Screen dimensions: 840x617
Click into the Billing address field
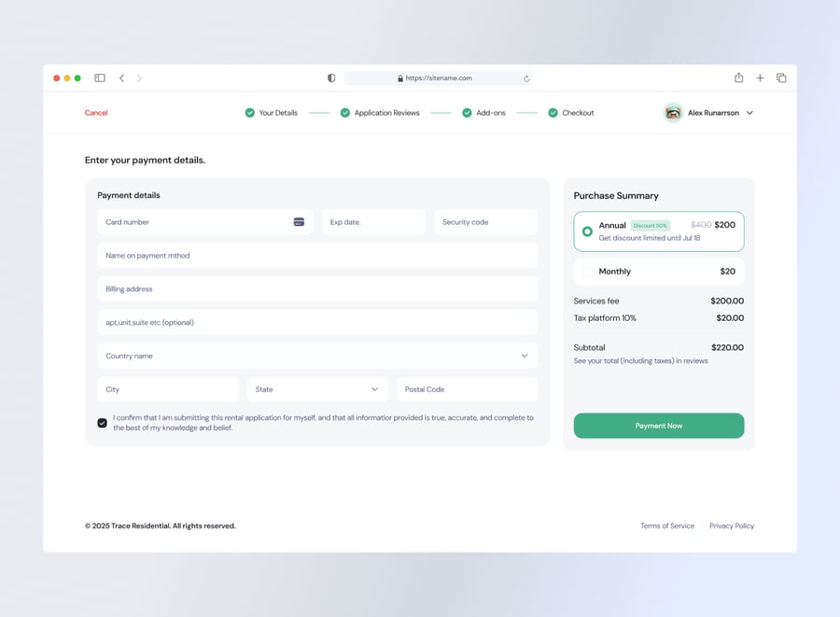point(317,289)
